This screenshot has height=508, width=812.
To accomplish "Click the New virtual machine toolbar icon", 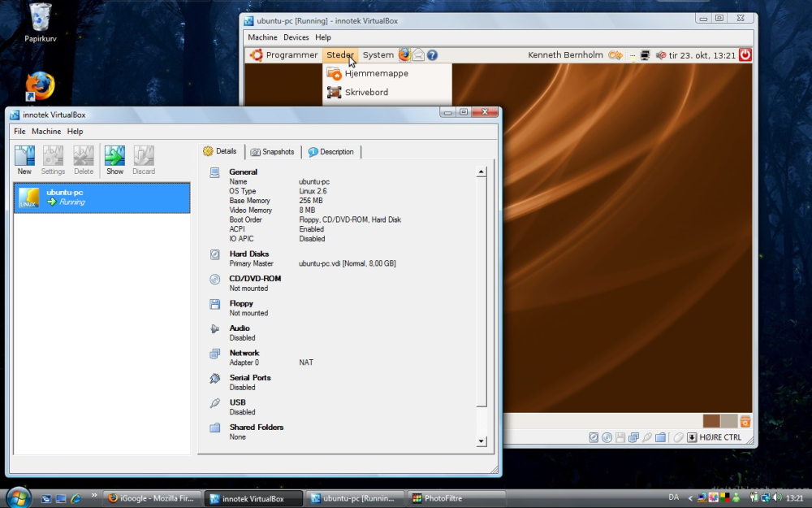I will click(24, 158).
